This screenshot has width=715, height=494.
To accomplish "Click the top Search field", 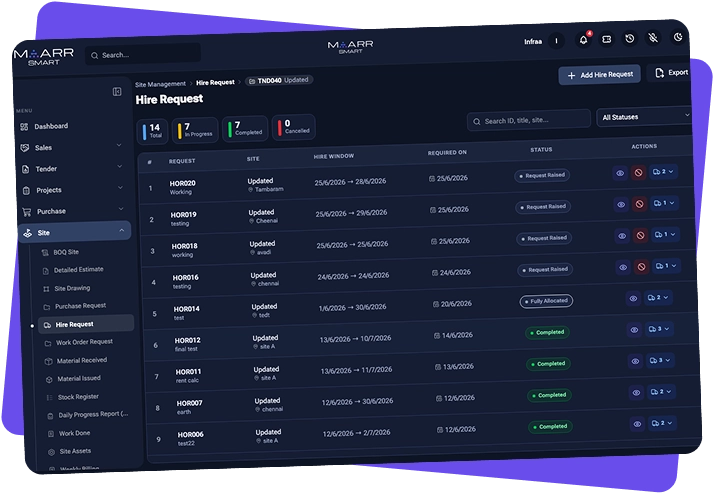I will (143, 54).
